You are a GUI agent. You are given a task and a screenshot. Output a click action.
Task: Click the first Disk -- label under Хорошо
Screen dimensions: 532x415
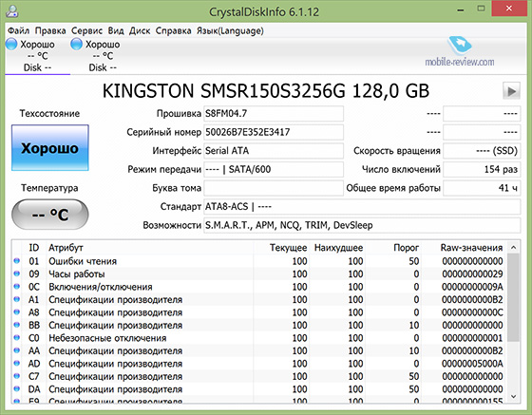pyautogui.click(x=37, y=67)
